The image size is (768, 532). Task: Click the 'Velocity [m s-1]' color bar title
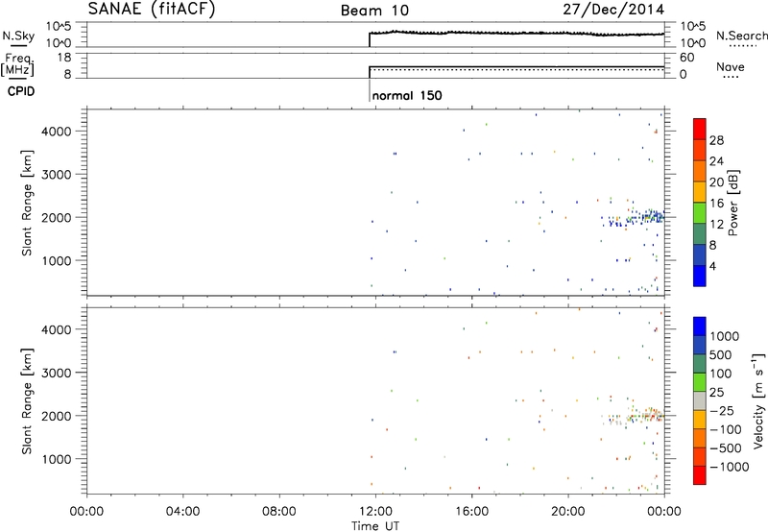tap(758, 400)
